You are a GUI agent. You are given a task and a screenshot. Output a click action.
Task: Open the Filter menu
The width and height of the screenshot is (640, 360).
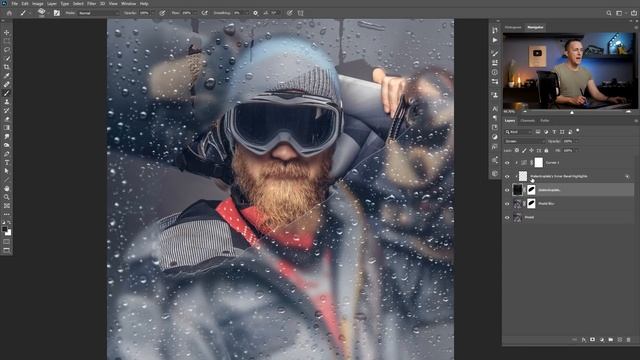pyautogui.click(x=91, y=4)
